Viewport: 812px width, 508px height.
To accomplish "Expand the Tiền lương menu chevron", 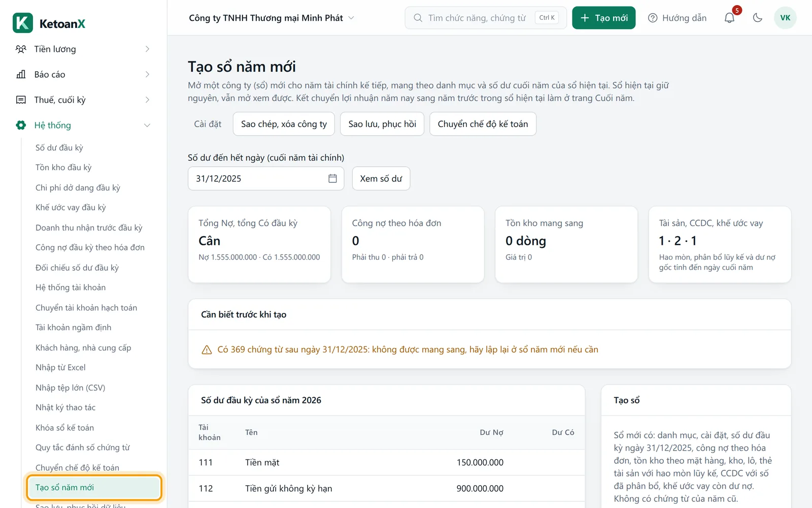I will (x=147, y=49).
